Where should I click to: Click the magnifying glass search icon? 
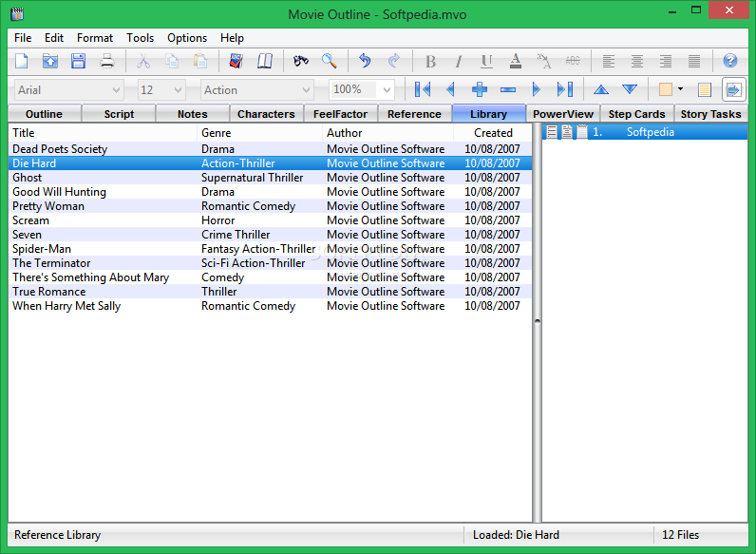[x=329, y=61]
